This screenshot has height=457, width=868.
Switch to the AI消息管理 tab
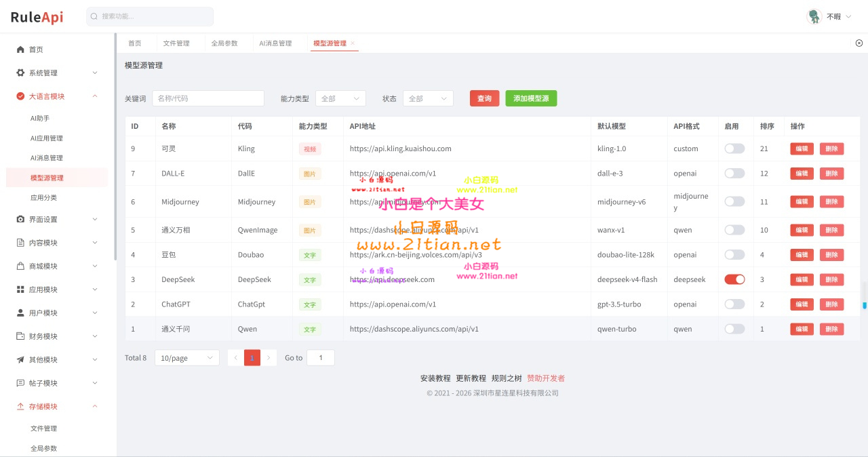pyautogui.click(x=275, y=43)
